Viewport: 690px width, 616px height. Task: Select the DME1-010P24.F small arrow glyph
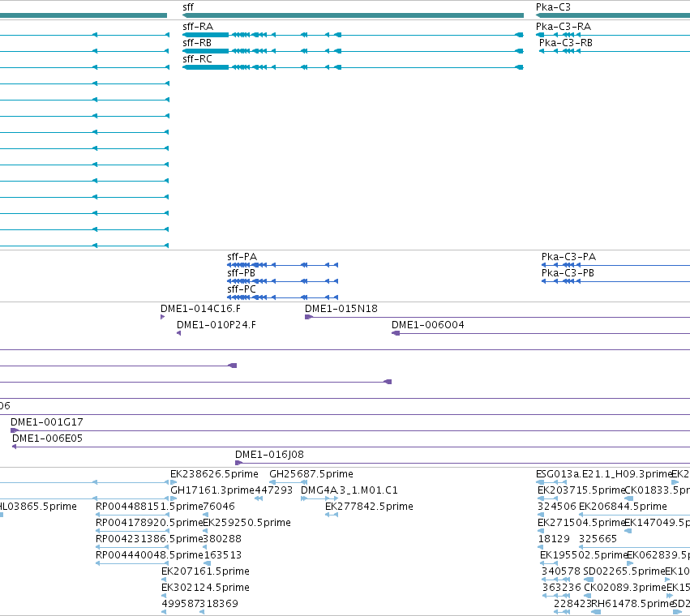pyautogui.click(x=178, y=333)
